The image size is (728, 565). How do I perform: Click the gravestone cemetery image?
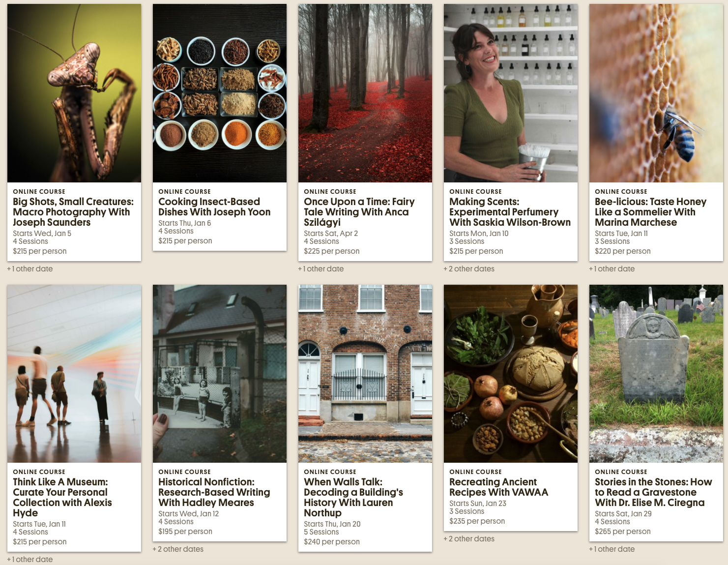(x=656, y=374)
